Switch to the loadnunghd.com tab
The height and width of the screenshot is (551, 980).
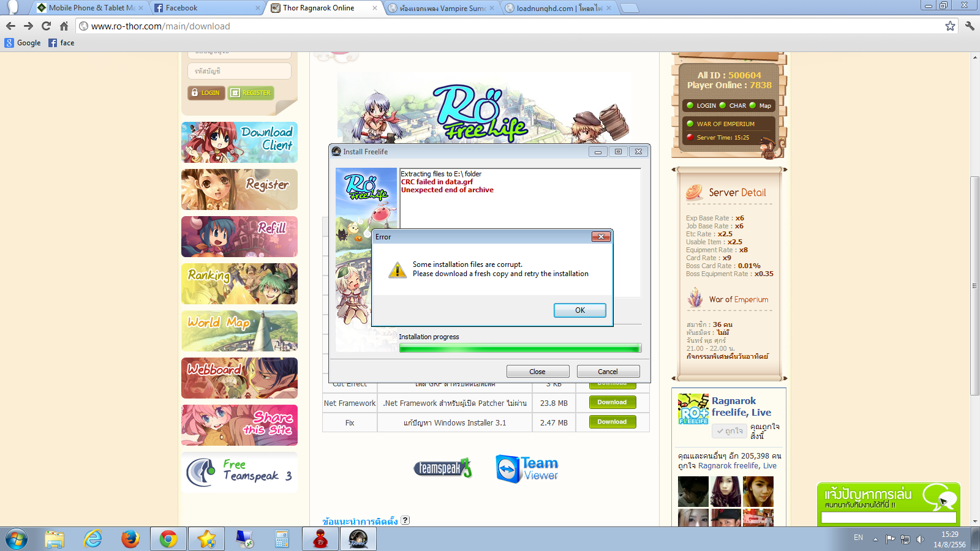point(558,8)
